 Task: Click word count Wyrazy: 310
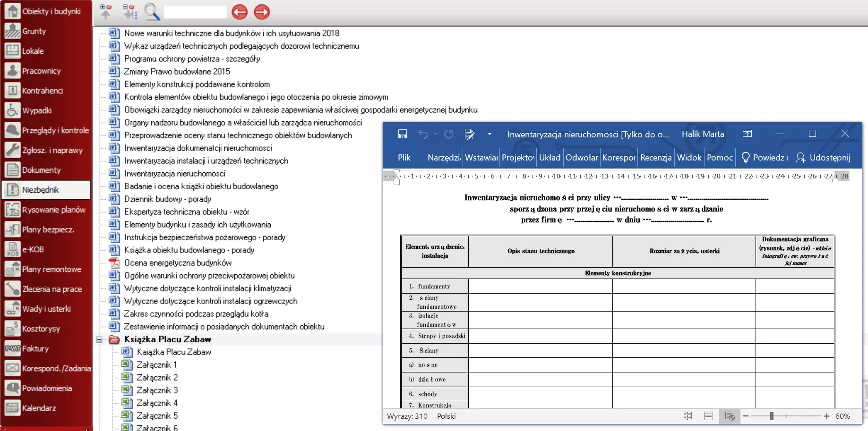407,416
